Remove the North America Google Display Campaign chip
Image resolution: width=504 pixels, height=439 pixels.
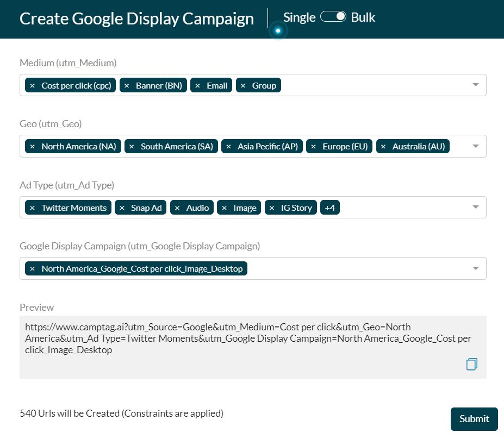point(32,268)
